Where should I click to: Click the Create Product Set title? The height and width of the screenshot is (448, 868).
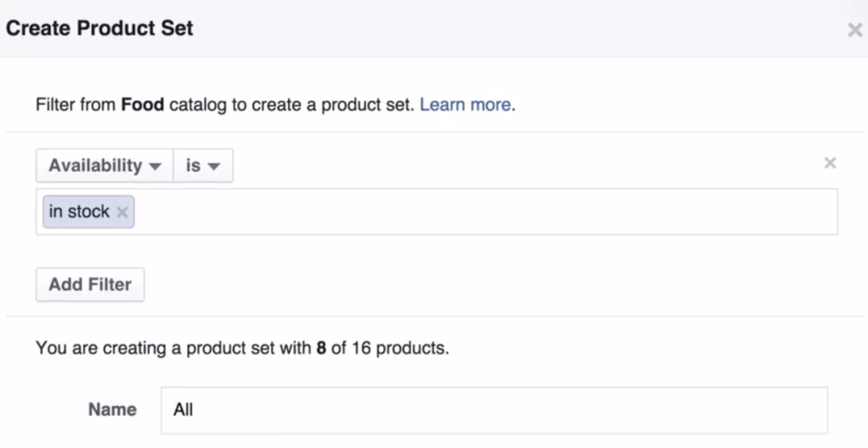(x=100, y=28)
